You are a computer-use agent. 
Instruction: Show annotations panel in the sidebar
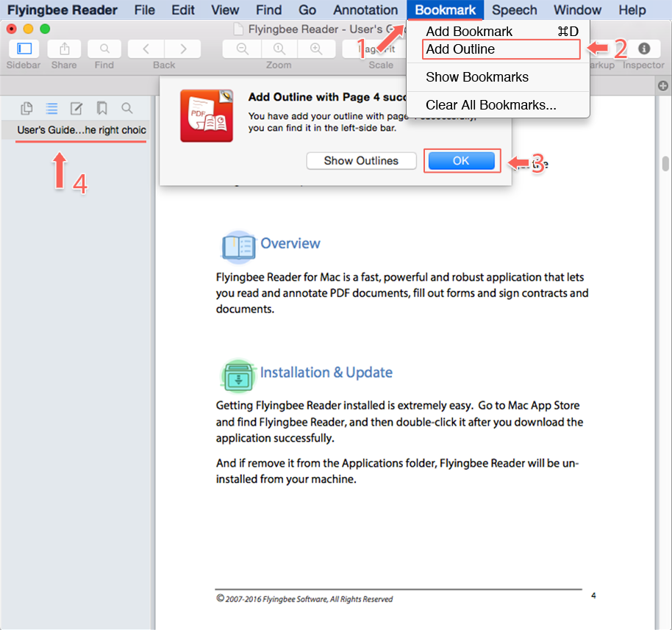coord(76,108)
